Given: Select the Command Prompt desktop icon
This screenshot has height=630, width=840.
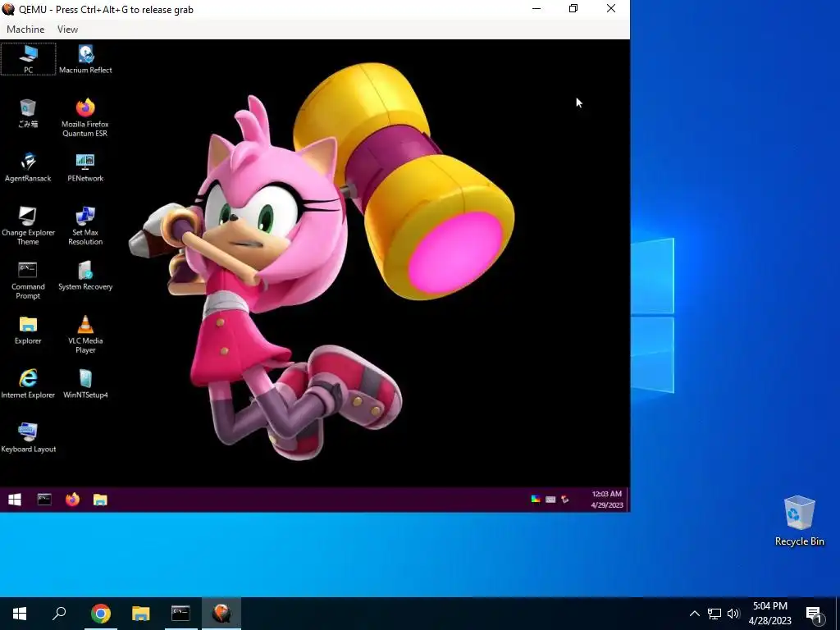Looking at the screenshot, I should pyautogui.click(x=28, y=281).
